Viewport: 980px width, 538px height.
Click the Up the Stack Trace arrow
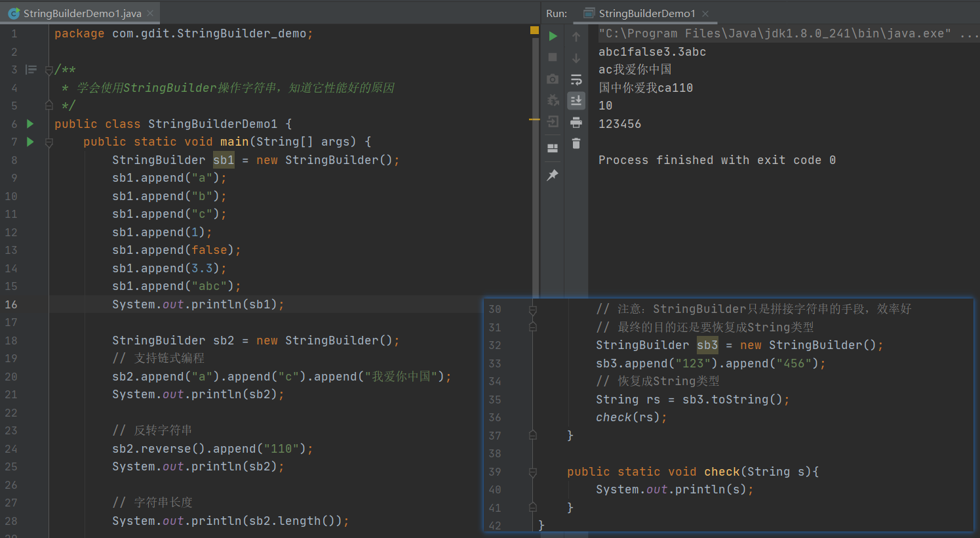tap(576, 37)
